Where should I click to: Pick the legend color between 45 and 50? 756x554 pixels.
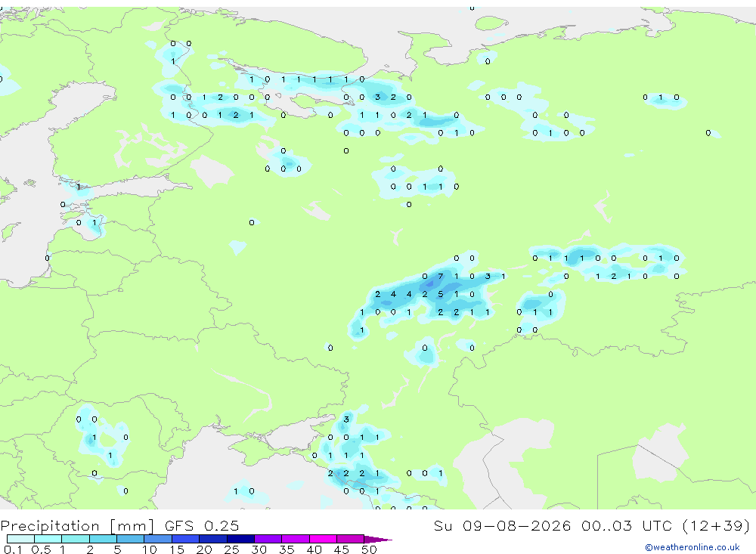tap(350, 539)
